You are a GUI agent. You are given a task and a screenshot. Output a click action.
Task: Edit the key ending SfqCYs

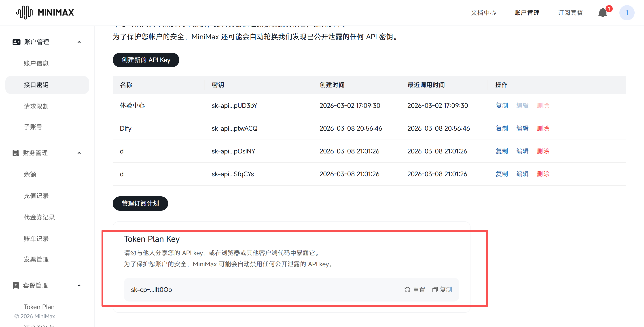pyautogui.click(x=522, y=174)
